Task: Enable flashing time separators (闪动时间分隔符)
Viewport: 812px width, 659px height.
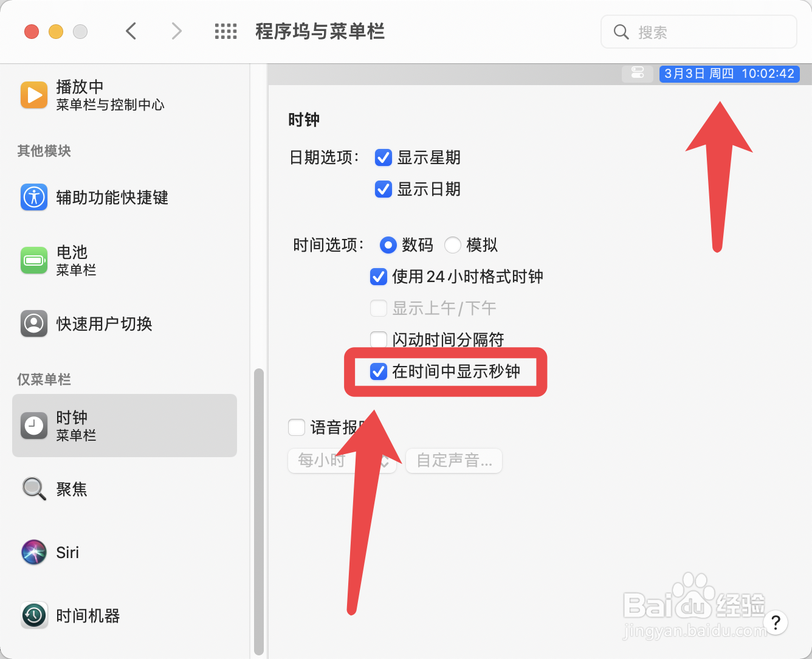Action: pos(379,339)
